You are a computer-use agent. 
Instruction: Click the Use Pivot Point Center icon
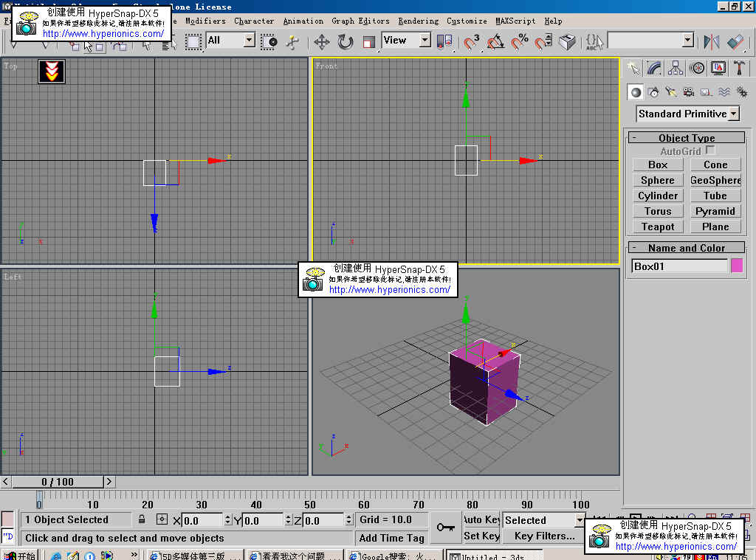[x=444, y=42]
